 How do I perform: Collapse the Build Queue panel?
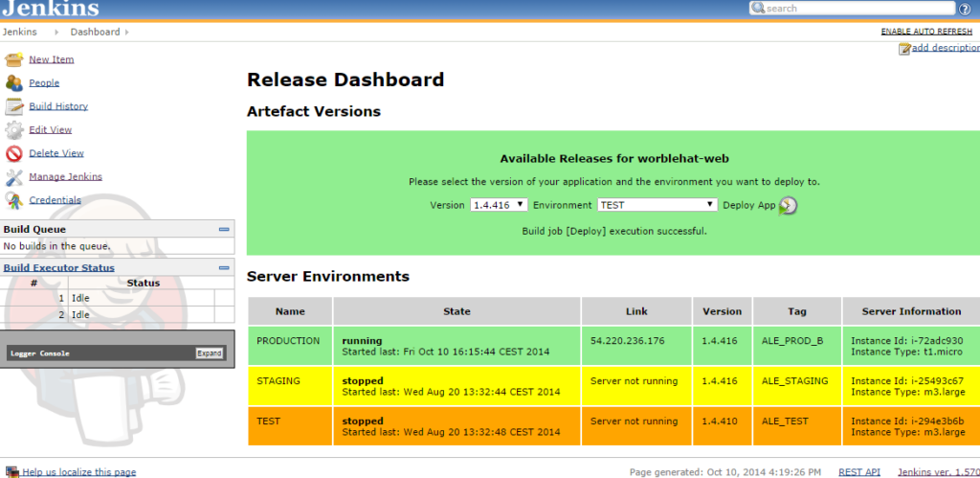224,230
